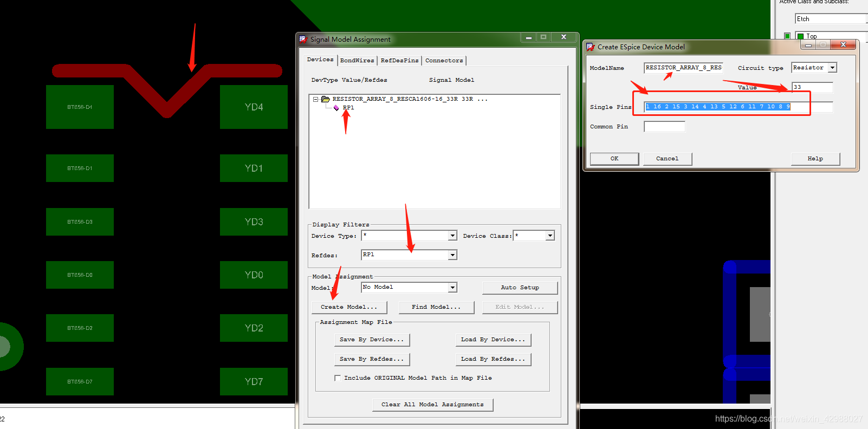Close the Signal Model Assignment window

point(563,37)
